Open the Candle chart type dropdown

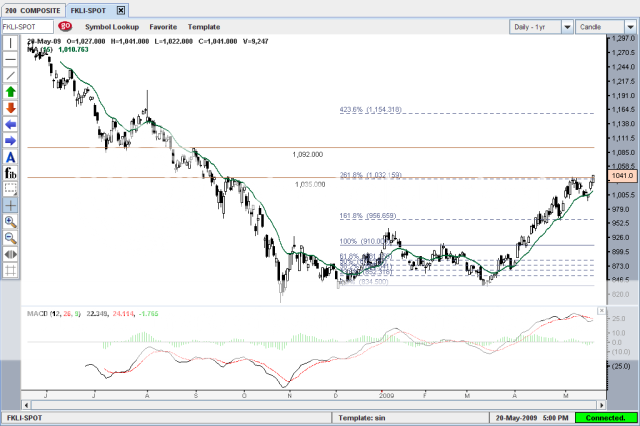point(604,27)
